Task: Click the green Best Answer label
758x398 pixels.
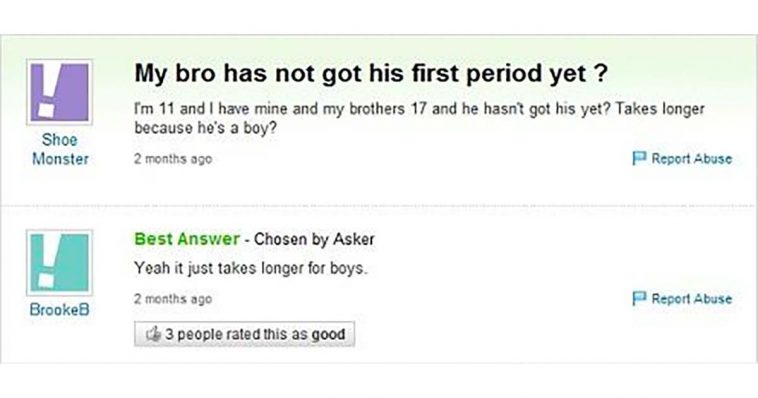Action: pyautogui.click(x=187, y=239)
